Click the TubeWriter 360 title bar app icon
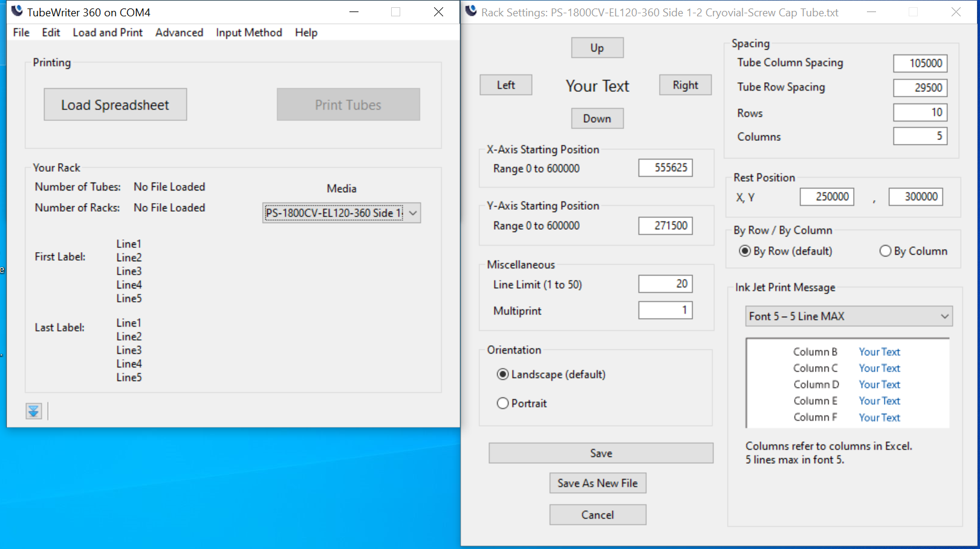 coord(17,11)
